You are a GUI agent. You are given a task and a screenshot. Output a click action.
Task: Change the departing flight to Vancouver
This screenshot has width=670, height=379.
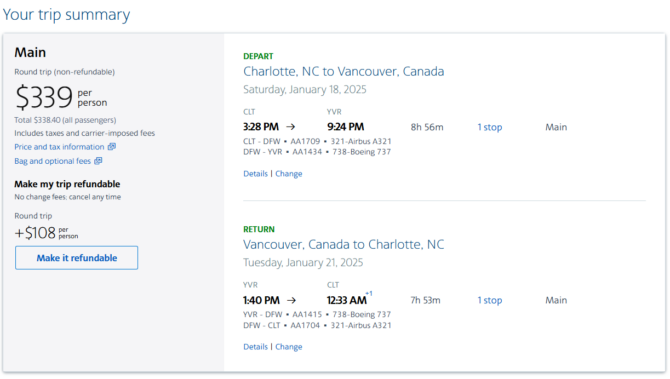(x=289, y=173)
